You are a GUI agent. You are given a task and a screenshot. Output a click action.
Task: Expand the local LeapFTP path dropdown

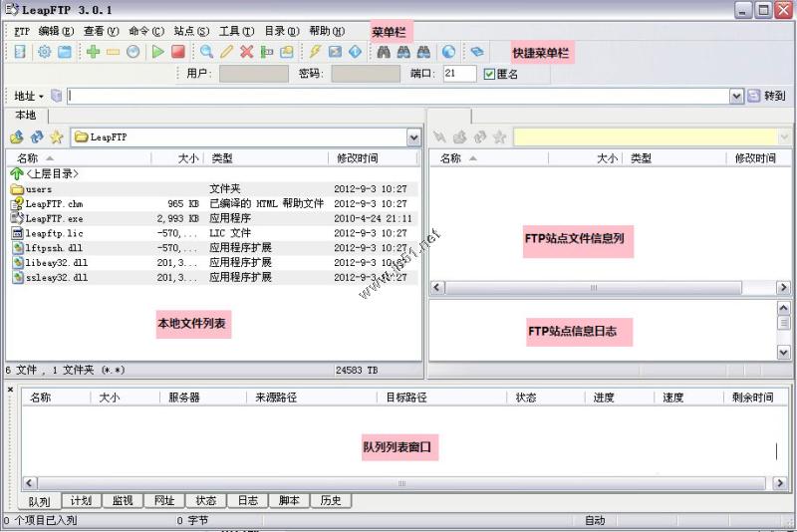click(x=413, y=137)
